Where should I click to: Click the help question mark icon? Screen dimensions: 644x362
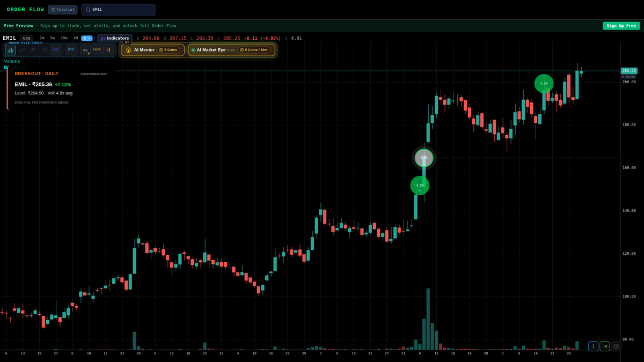[616, 346]
